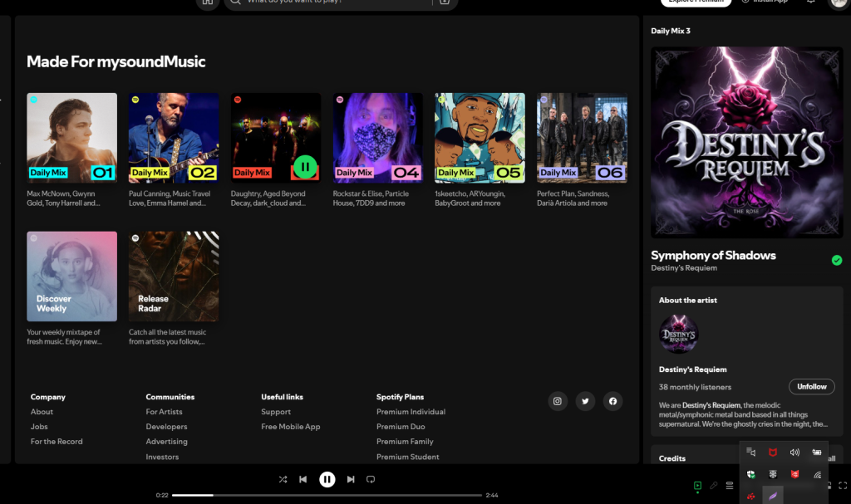Click the 'Made For mysoundMusic' heading
Image resolution: width=851 pixels, height=504 pixels.
[x=116, y=61]
